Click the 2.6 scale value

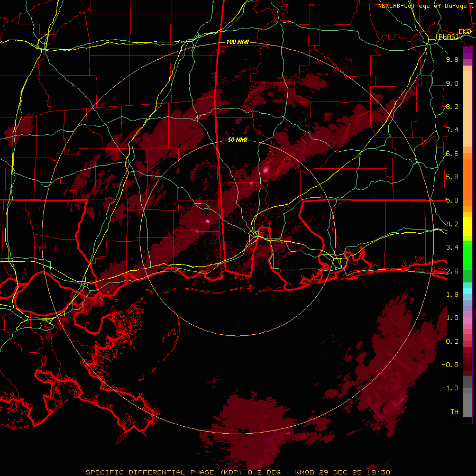tap(452, 271)
